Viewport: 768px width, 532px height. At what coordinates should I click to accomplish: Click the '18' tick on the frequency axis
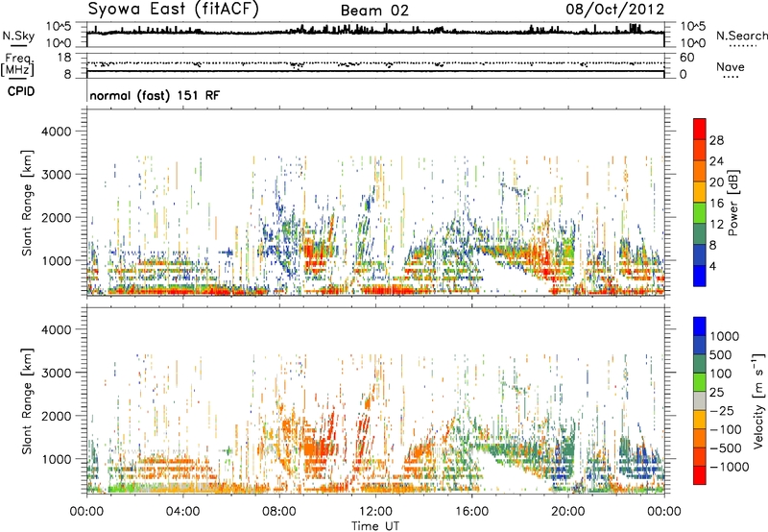pos(64,58)
